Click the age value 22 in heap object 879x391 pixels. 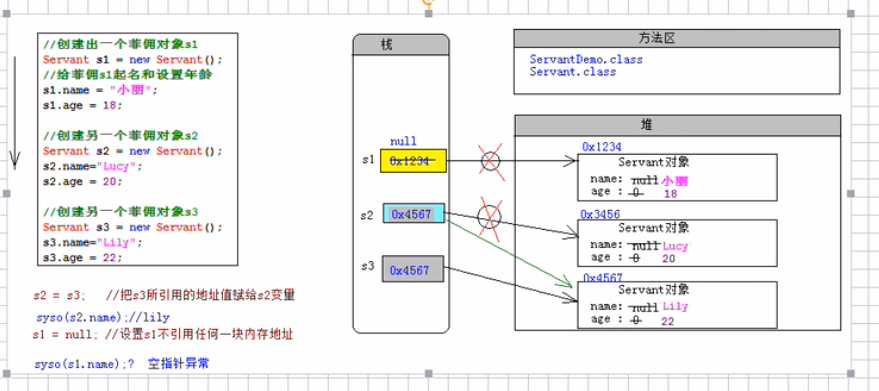coord(667,321)
